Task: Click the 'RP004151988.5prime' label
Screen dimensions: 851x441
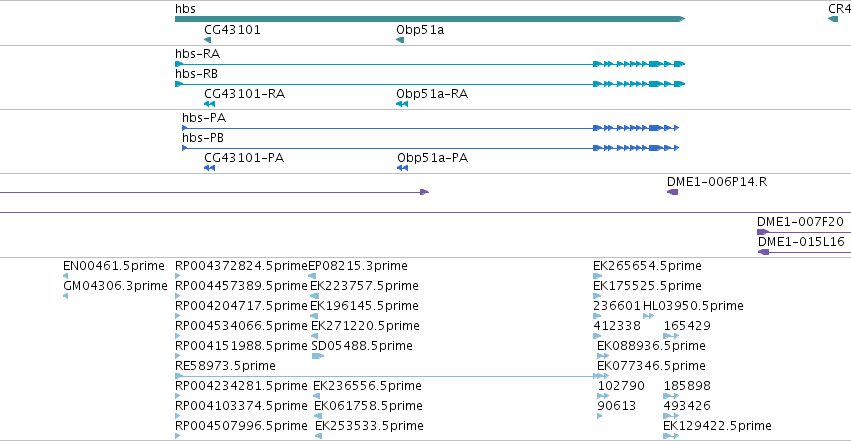Action: pyautogui.click(x=241, y=346)
